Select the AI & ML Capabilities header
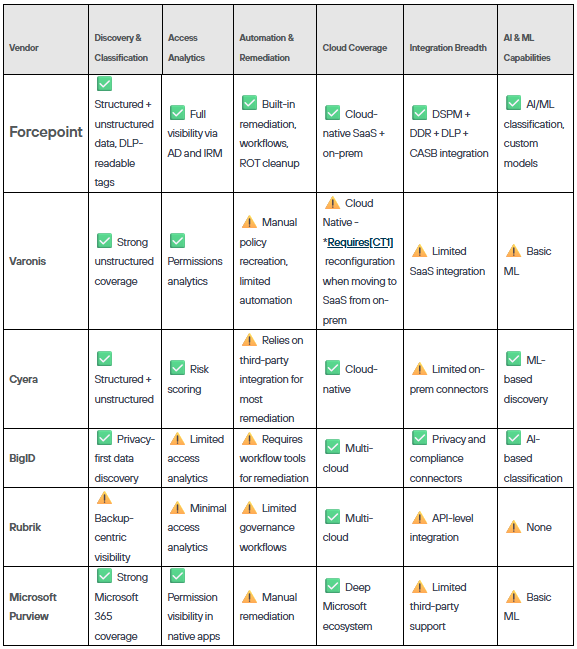 pos(535,40)
